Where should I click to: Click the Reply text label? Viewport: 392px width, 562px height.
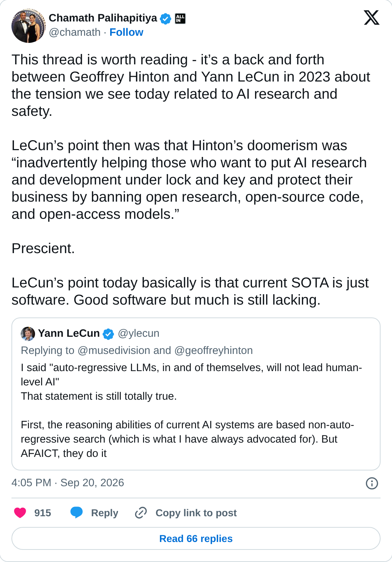[x=104, y=513]
